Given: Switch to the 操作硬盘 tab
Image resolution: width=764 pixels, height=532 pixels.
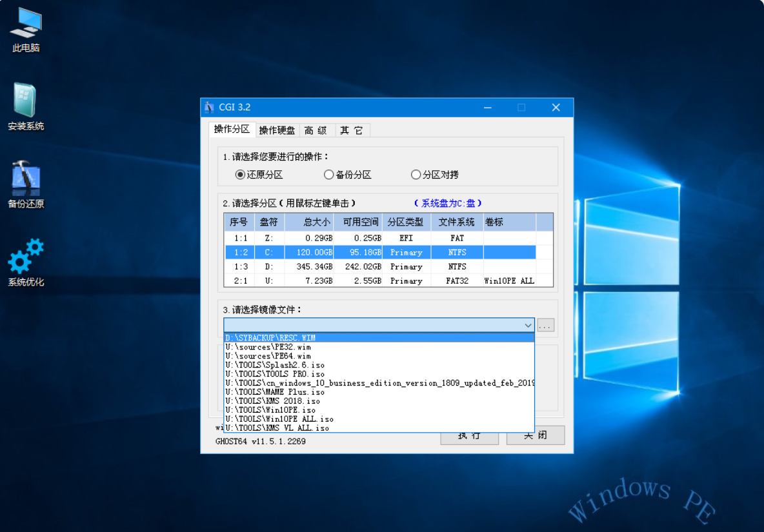Looking at the screenshot, I should click(277, 130).
